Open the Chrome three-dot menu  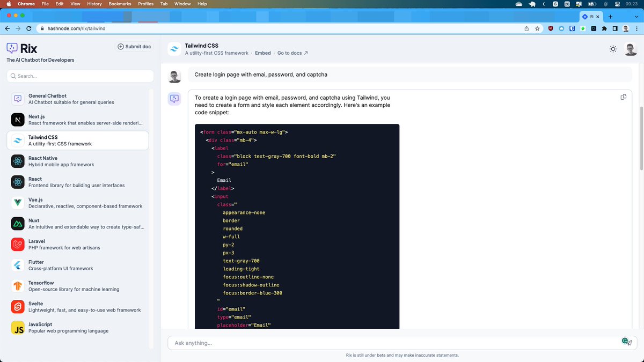[x=637, y=28]
